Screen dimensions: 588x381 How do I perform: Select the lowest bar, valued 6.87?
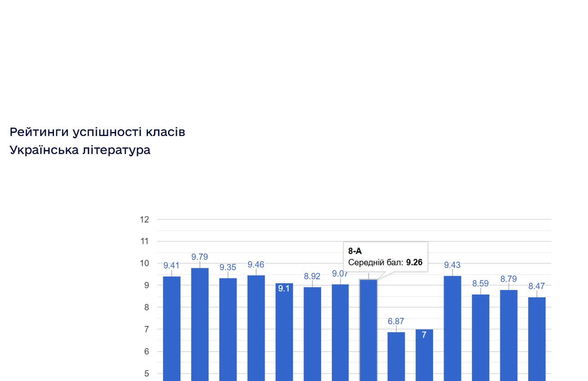point(396,356)
